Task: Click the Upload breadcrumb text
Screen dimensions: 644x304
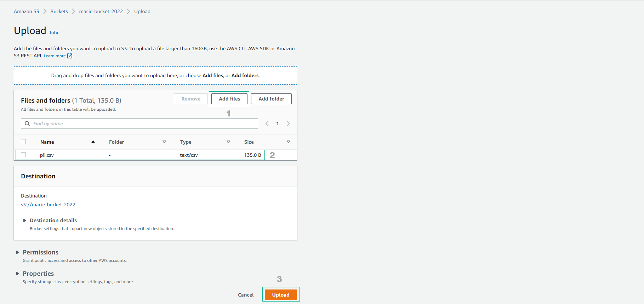Action: (142, 11)
